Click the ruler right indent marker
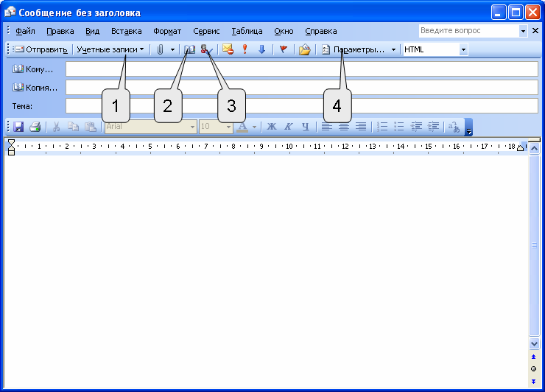545x392 pixels. [x=520, y=148]
